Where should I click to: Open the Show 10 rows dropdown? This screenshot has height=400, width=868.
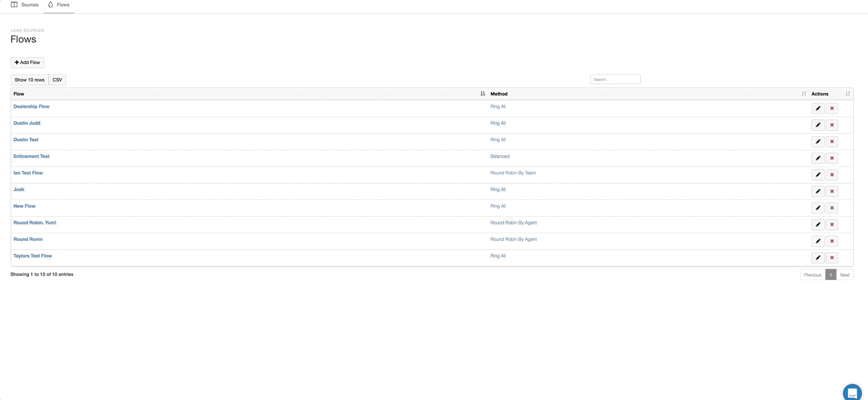[x=29, y=80]
